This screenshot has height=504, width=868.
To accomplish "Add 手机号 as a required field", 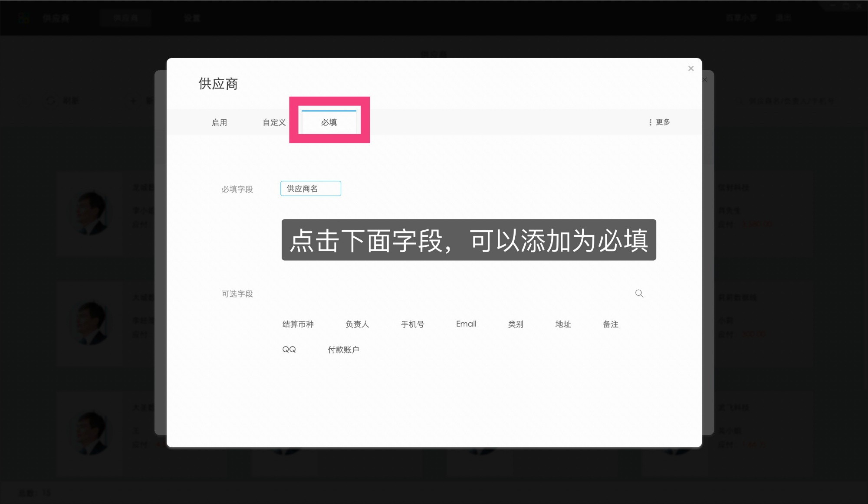I will click(x=413, y=324).
